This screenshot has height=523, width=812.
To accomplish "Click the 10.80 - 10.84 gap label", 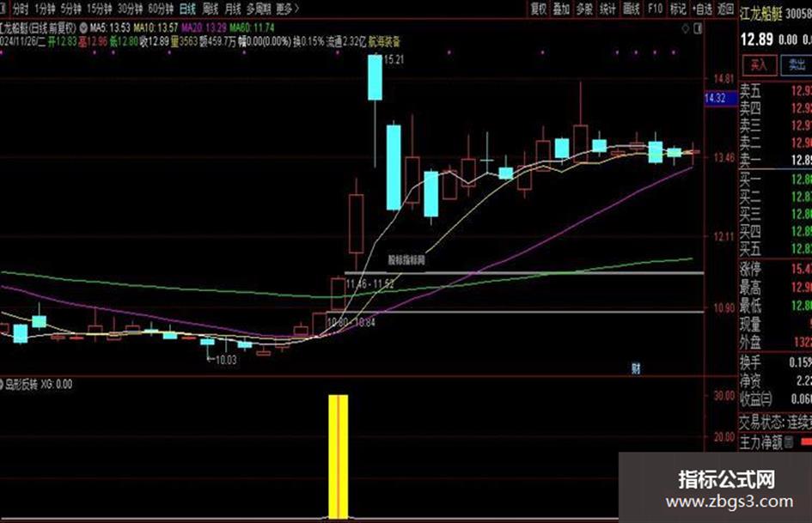I will (351, 322).
